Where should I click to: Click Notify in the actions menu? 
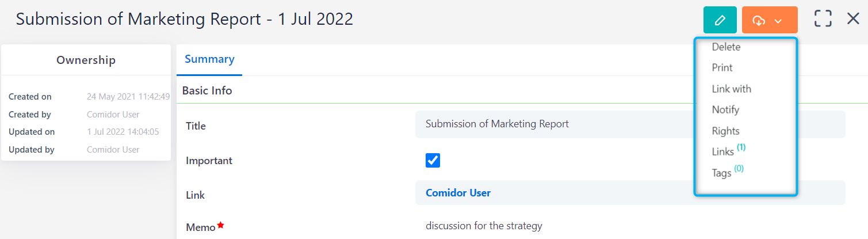[x=725, y=109]
